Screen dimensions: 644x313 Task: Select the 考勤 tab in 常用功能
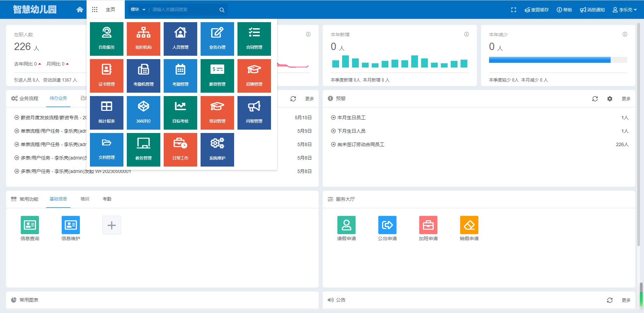(107, 199)
